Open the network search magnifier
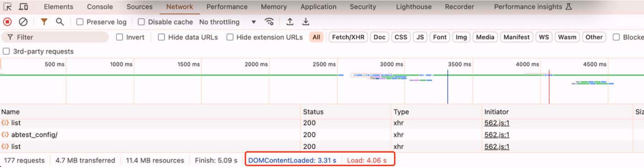This screenshot has width=644, height=167. click(59, 22)
